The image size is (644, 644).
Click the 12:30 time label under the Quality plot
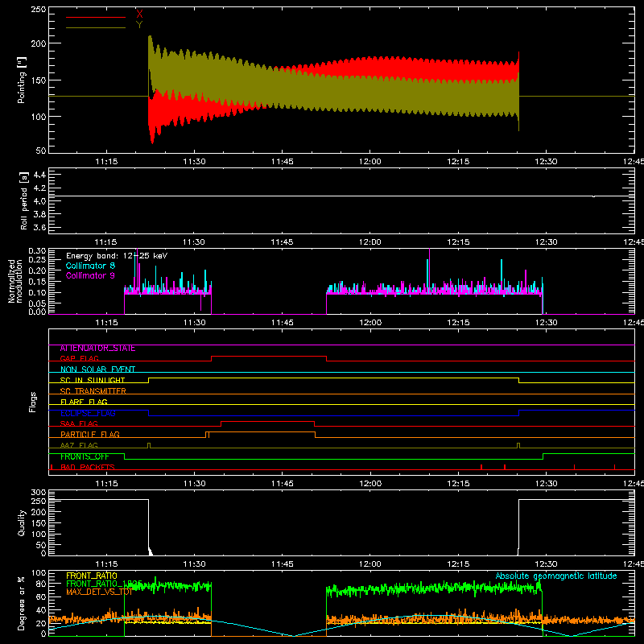[547, 564]
